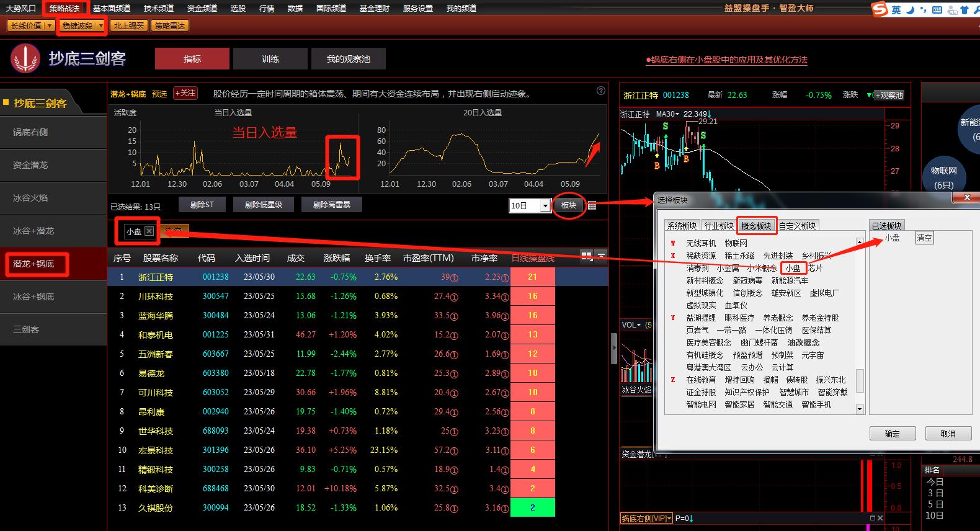Open the 我的观察池 tab
This screenshot has height=531, width=980.
pyautogui.click(x=349, y=59)
